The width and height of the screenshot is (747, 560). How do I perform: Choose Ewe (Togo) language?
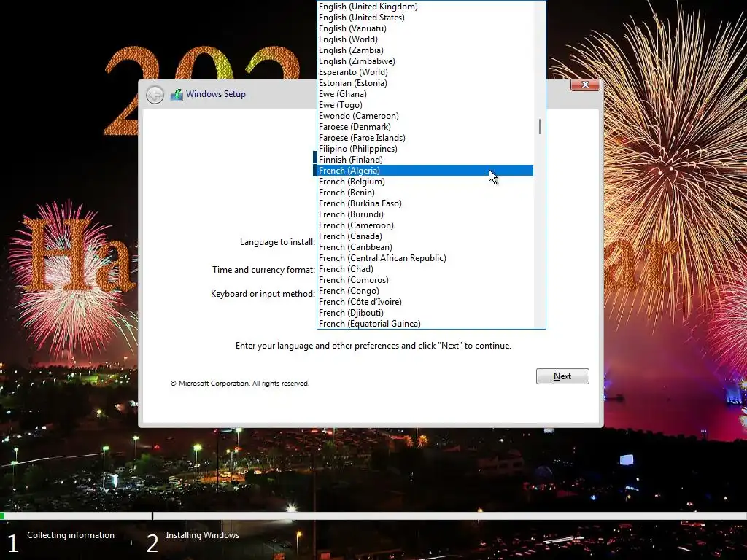click(425, 105)
